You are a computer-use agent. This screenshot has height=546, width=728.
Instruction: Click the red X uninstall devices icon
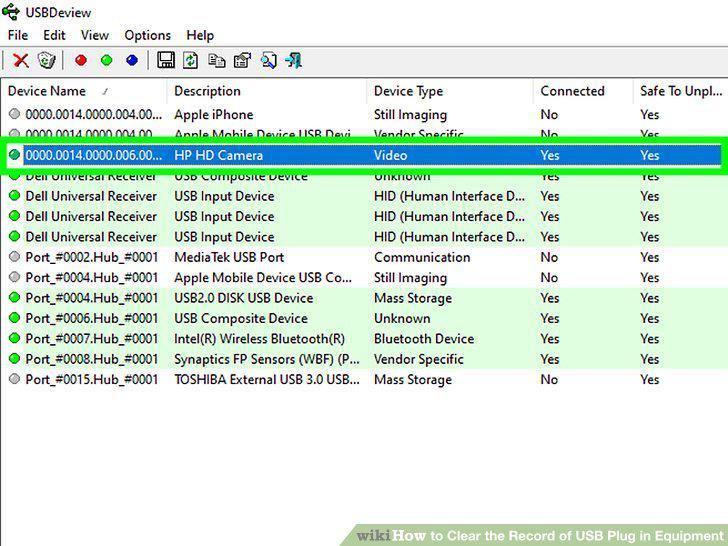pos(20,60)
